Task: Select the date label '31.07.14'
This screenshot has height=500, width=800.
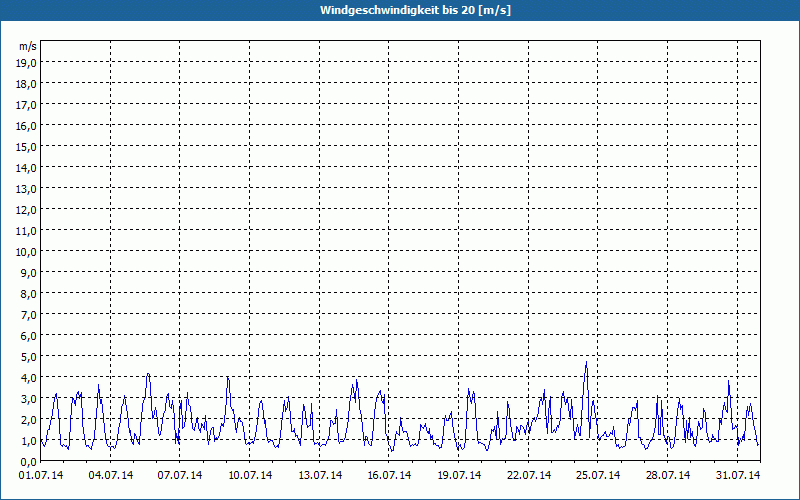Action: (738, 476)
